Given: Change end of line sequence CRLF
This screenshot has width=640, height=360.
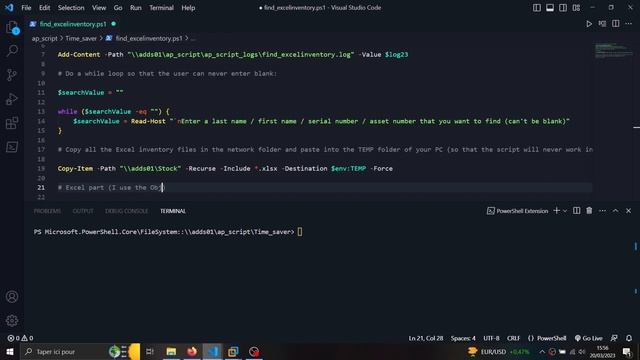Looking at the screenshot, I should (513, 338).
